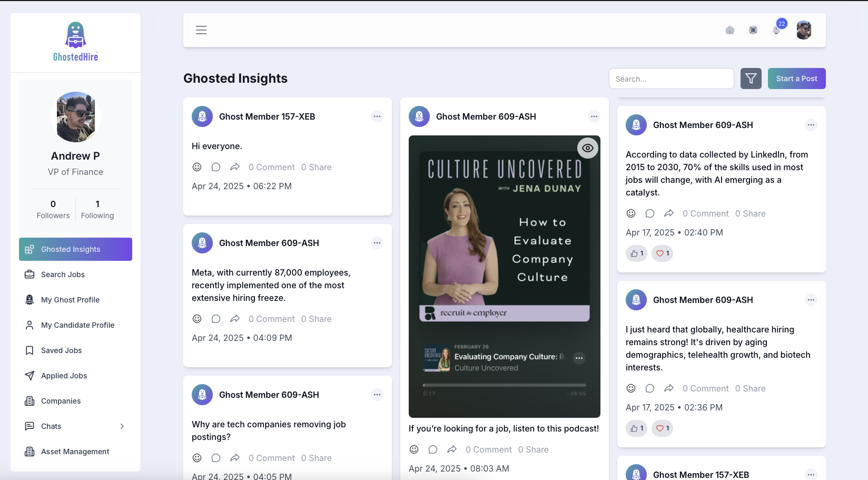Share the podcast post via arrow icon

[x=452, y=449]
